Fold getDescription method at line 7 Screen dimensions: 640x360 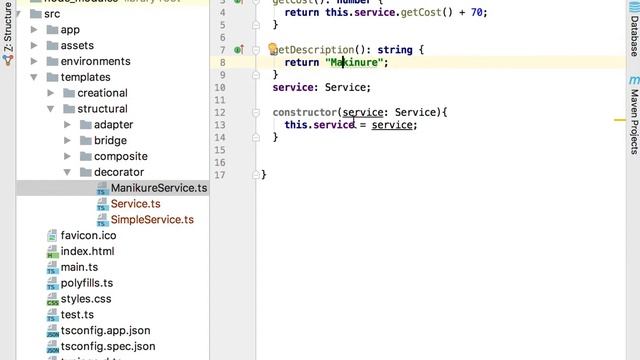(256, 50)
